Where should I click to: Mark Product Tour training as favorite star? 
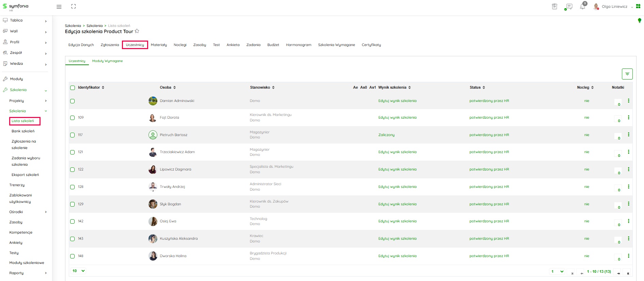pos(137,31)
